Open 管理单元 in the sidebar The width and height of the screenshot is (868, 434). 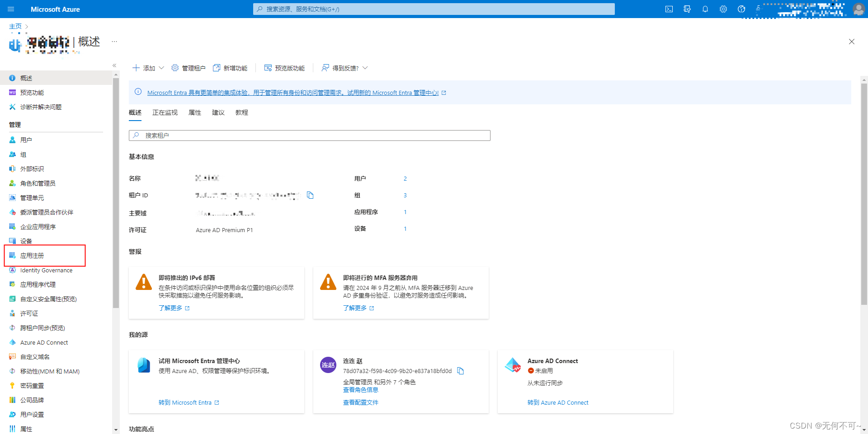coord(32,198)
